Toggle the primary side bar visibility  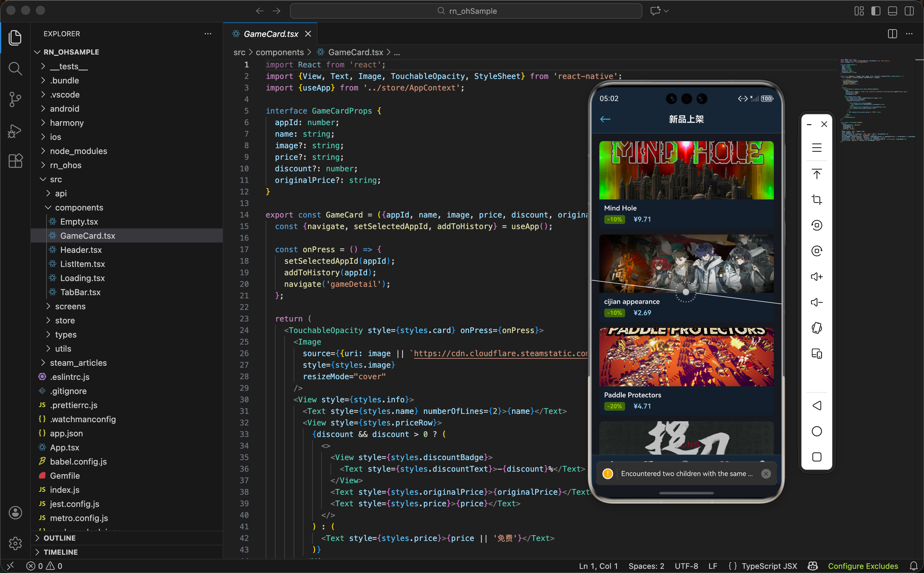point(876,11)
